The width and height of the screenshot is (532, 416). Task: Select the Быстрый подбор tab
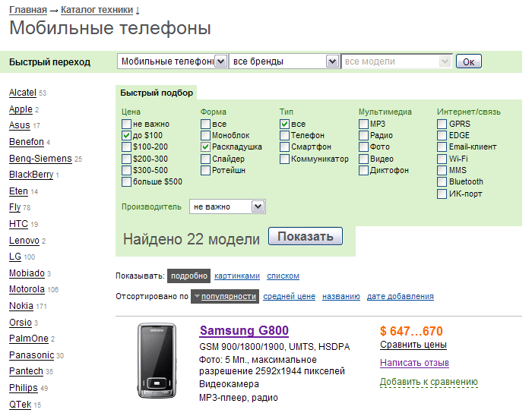click(156, 93)
